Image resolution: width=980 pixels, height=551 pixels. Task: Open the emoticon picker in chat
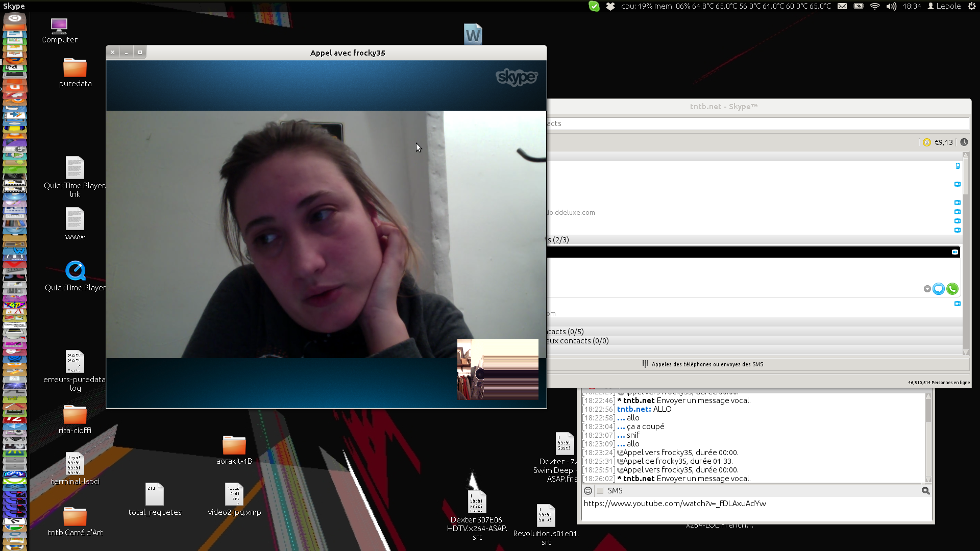(588, 491)
